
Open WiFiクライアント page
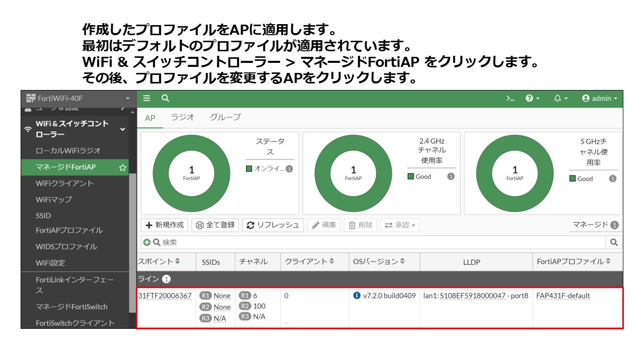pos(64,183)
